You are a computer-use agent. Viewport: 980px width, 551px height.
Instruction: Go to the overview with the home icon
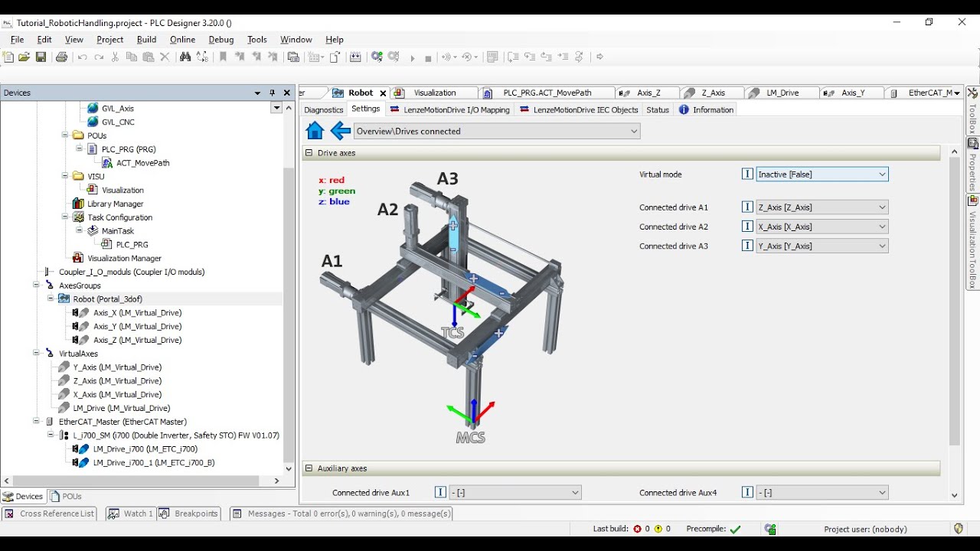[x=315, y=131]
